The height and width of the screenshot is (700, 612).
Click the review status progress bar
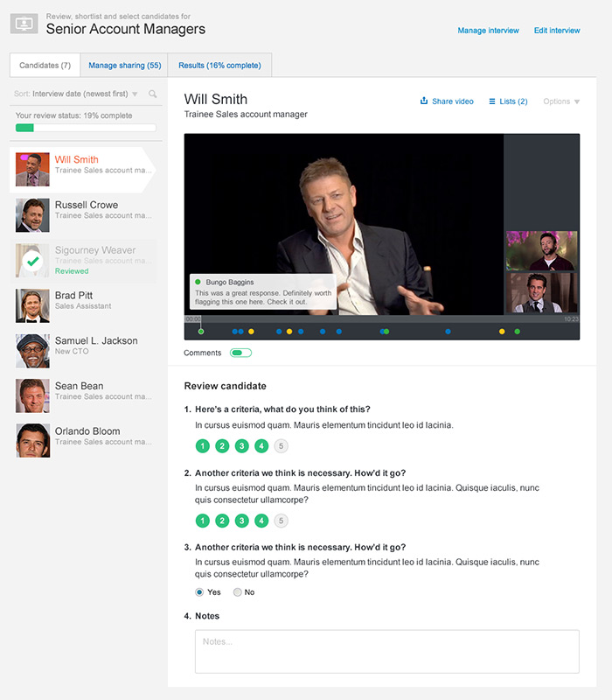(x=86, y=128)
